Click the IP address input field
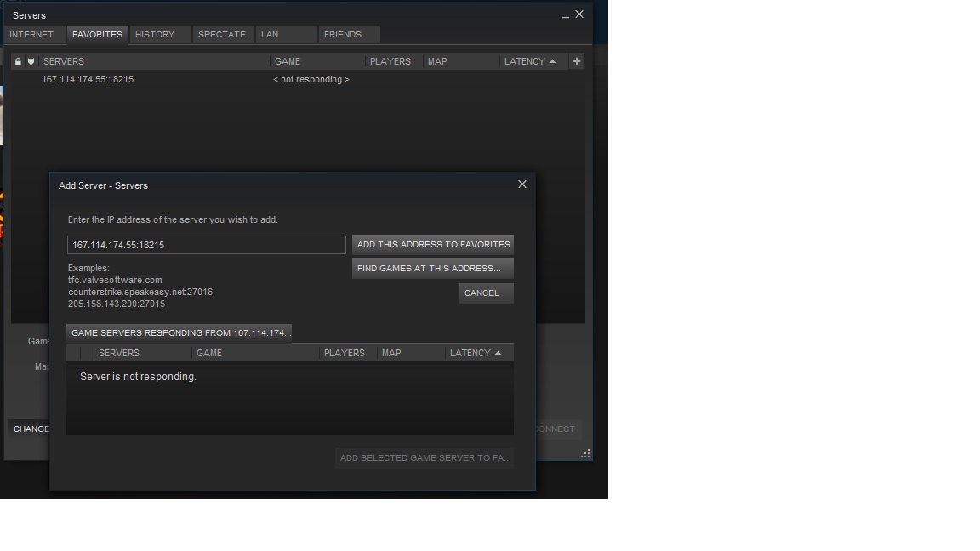 pos(206,245)
